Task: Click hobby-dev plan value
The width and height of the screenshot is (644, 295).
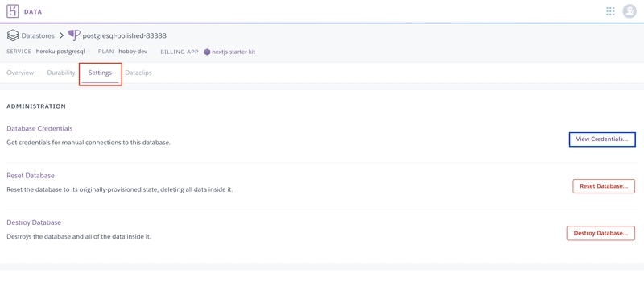Action: (133, 52)
